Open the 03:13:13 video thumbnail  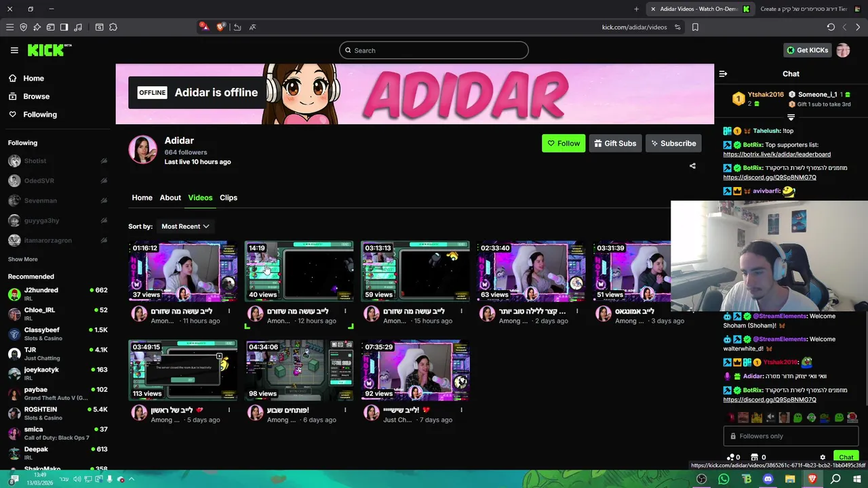(x=415, y=271)
